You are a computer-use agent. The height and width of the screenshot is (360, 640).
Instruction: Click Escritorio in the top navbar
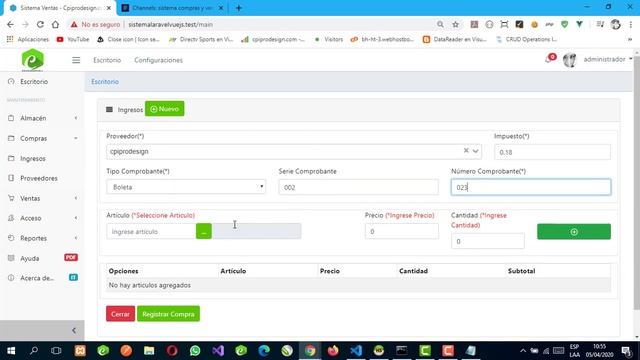pos(107,60)
